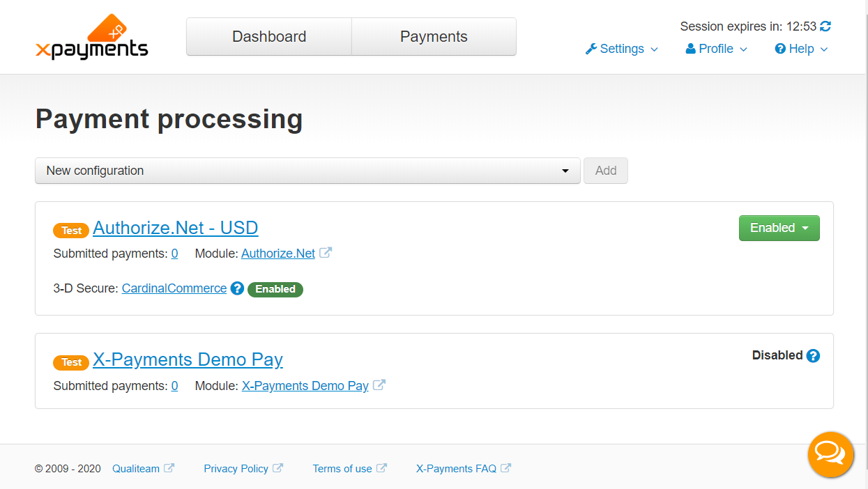Go to the Dashboard tab
The width and height of the screenshot is (868, 489).
tap(269, 37)
